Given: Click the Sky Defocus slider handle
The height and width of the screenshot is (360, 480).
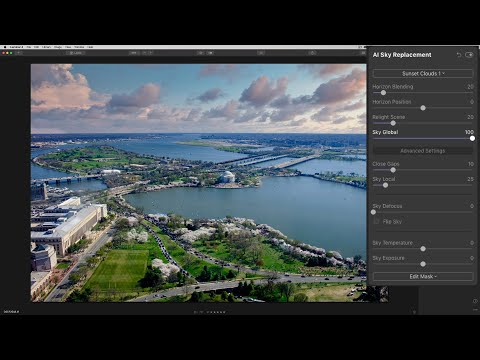Looking at the screenshot, I should (373, 212).
